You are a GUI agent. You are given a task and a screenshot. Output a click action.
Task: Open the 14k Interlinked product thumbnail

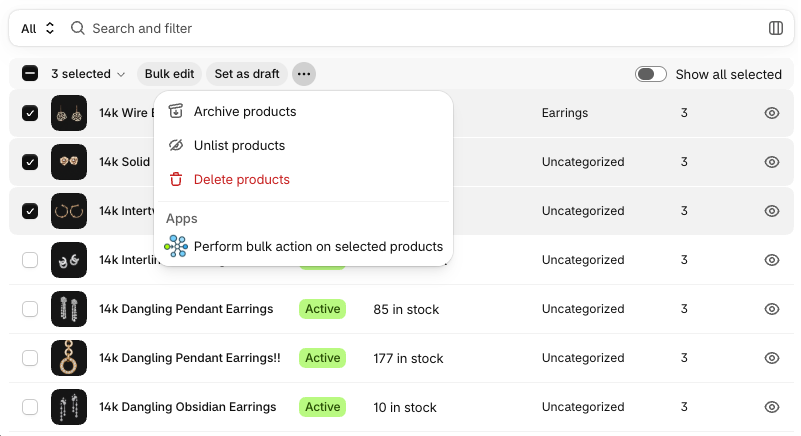tap(69, 260)
